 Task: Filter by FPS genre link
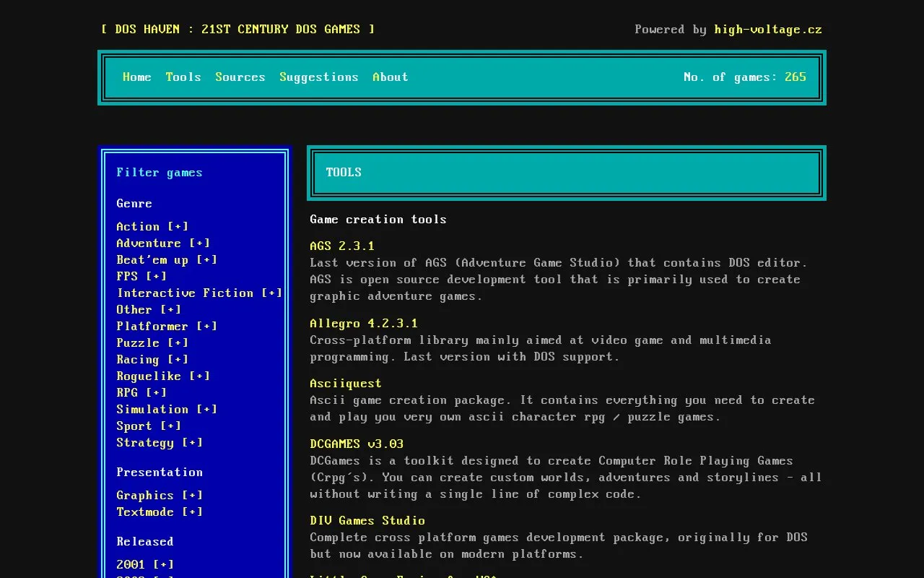click(127, 276)
